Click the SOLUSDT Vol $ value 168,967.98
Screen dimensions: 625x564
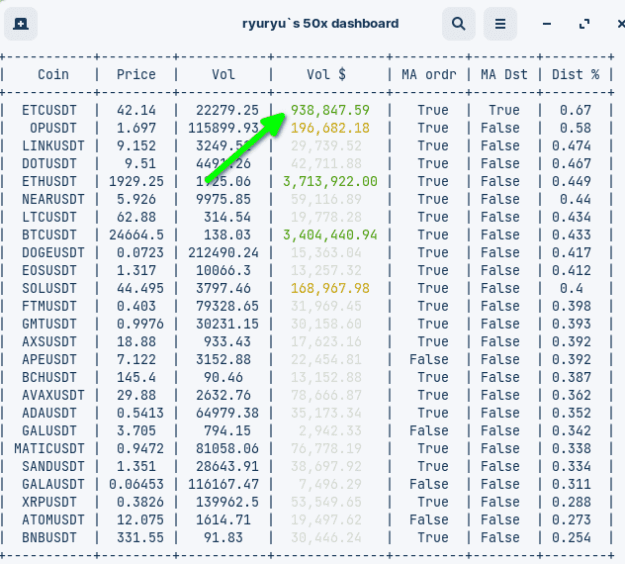[330, 288]
